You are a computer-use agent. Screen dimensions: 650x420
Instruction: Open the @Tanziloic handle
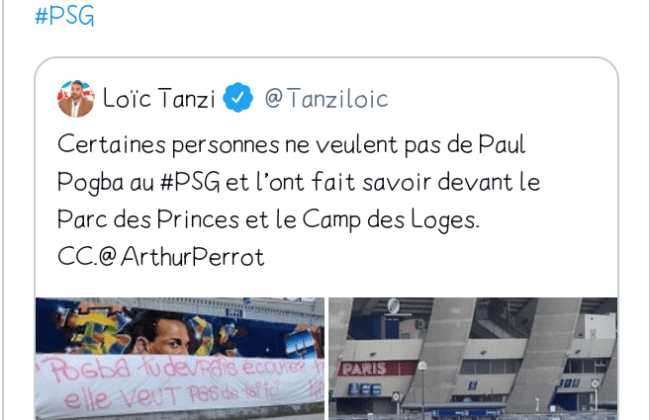(x=326, y=99)
